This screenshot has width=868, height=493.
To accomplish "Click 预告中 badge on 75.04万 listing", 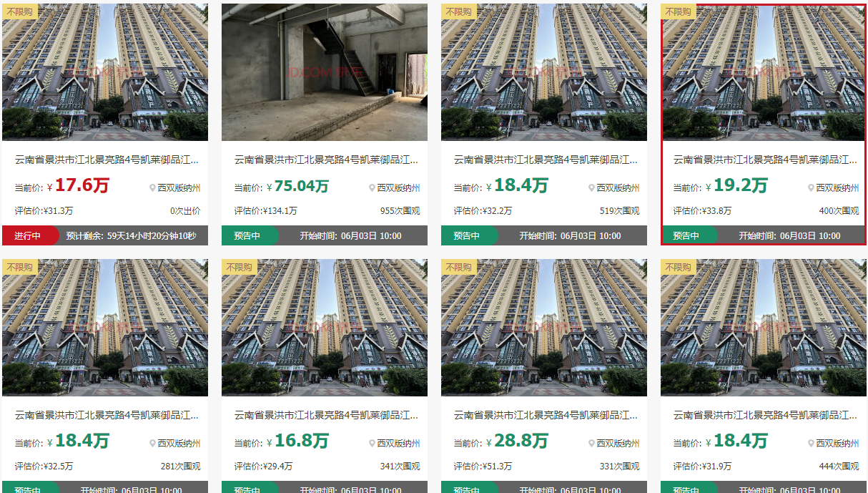I will point(248,235).
